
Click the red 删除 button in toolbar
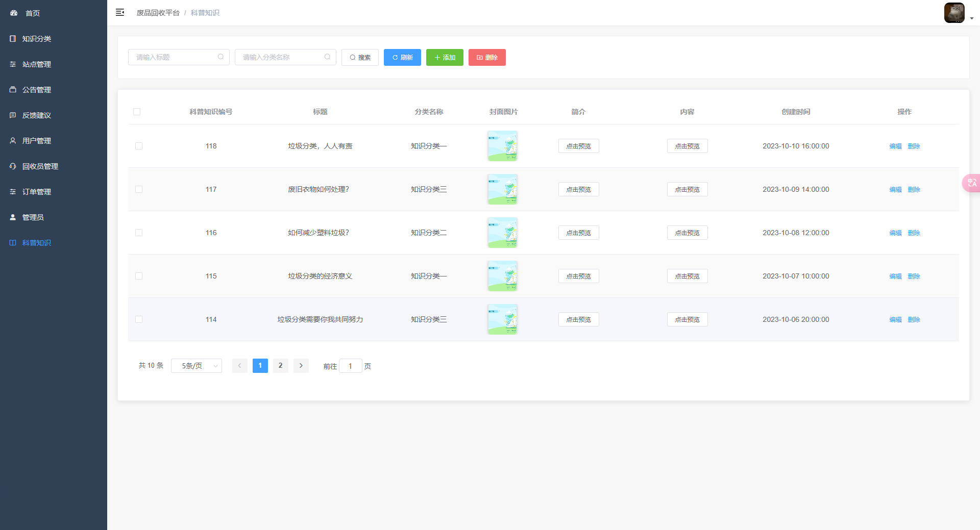[487, 57]
